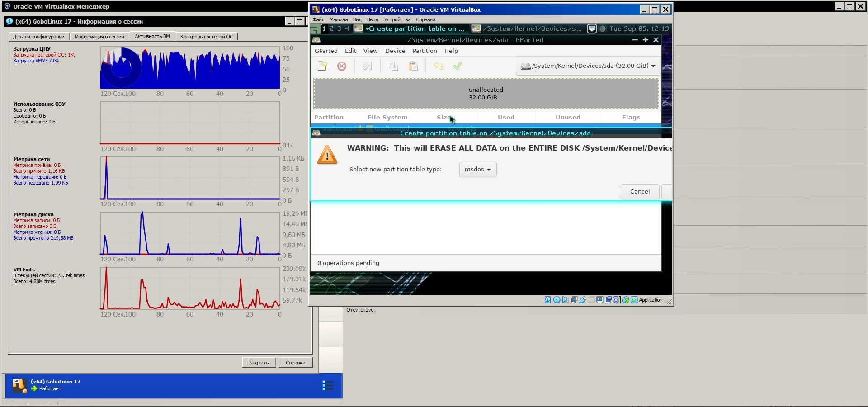Click the Cancel button in partition table dialog
Viewport: 868px width, 407px height.
point(640,192)
